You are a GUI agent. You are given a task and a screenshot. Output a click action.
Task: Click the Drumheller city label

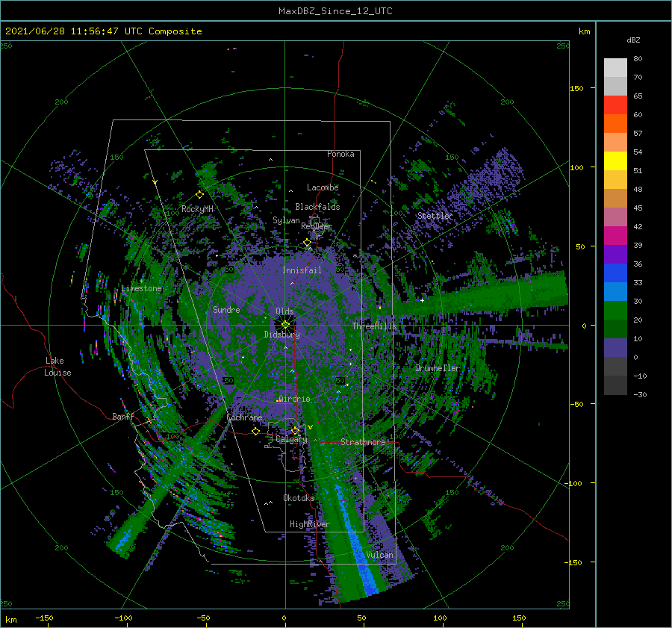pyautogui.click(x=437, y=368)
